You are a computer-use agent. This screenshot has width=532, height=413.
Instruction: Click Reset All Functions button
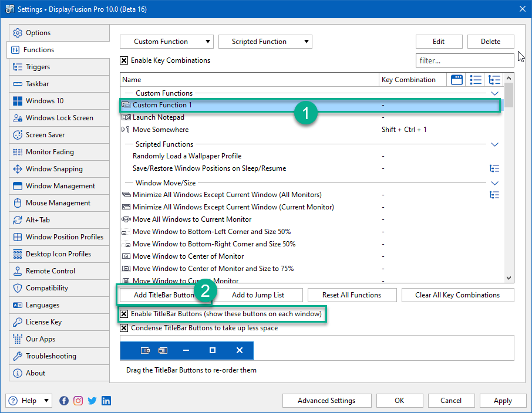point(352,295)
